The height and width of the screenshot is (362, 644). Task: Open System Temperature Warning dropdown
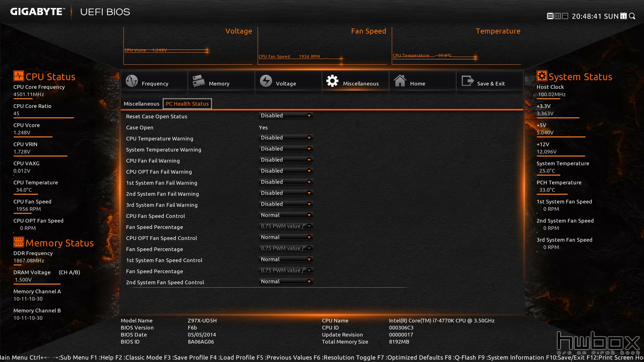[x=286, y=149]
